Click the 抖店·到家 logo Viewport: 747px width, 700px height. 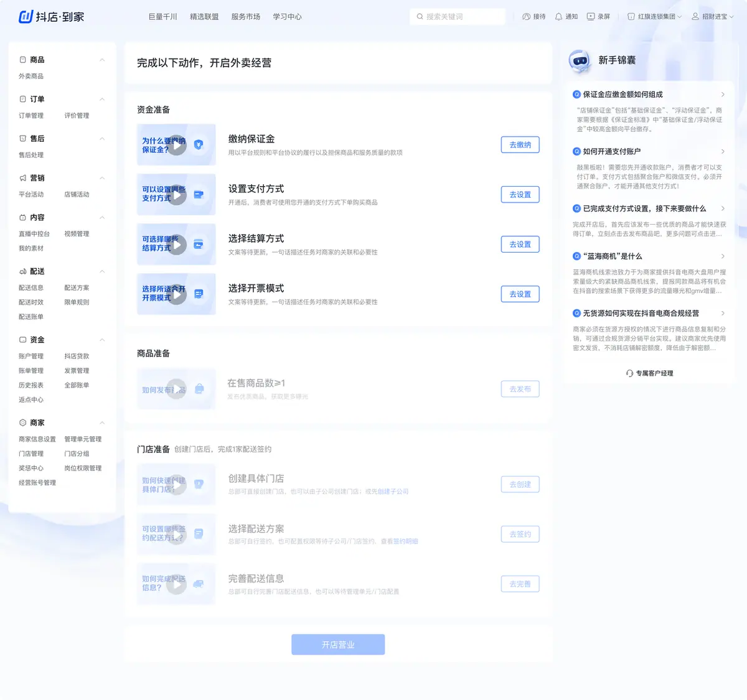tap(51, 17)
